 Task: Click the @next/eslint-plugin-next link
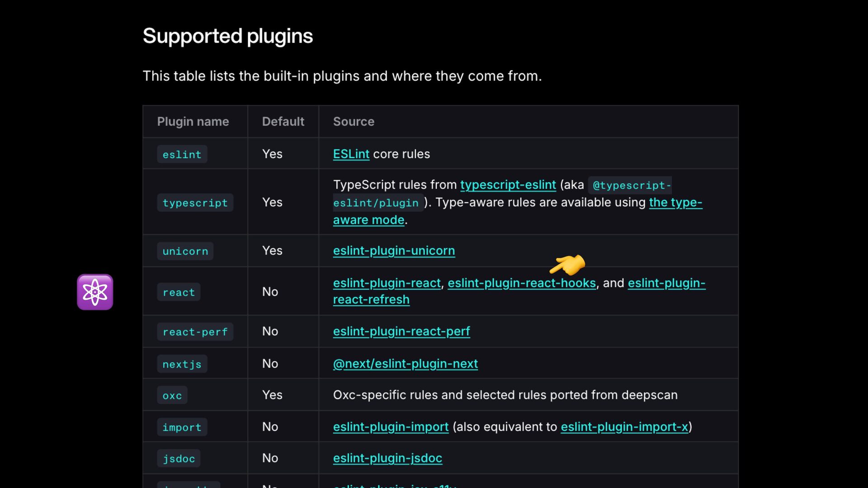point(405,364)
